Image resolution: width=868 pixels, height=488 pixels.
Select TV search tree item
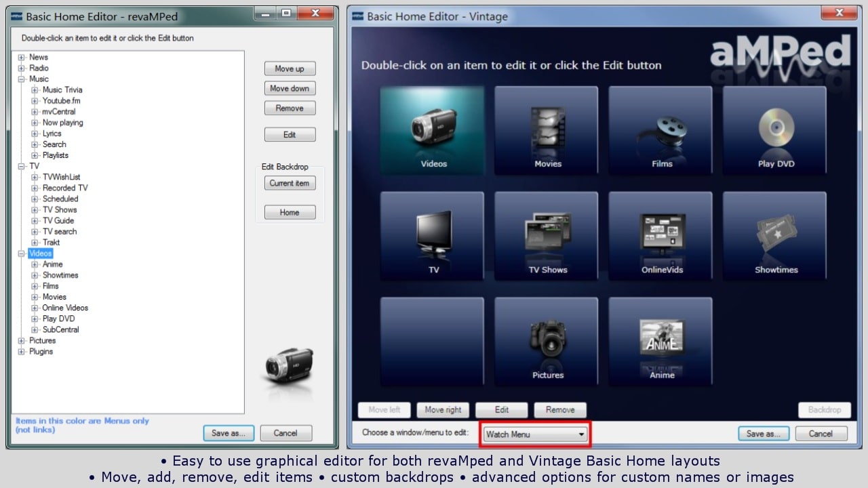[x=60, y=231]
